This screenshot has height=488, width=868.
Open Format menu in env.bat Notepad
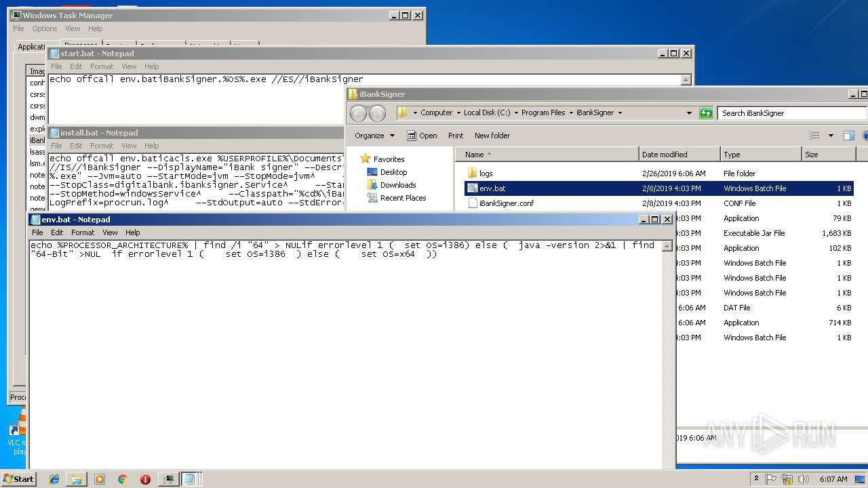tap(83, 232)
